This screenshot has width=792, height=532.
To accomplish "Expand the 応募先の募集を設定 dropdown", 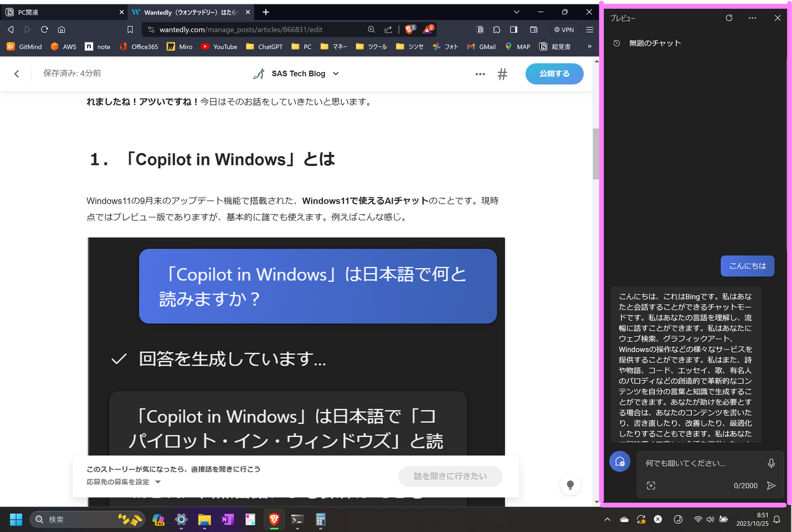I will tap(124, 482).
